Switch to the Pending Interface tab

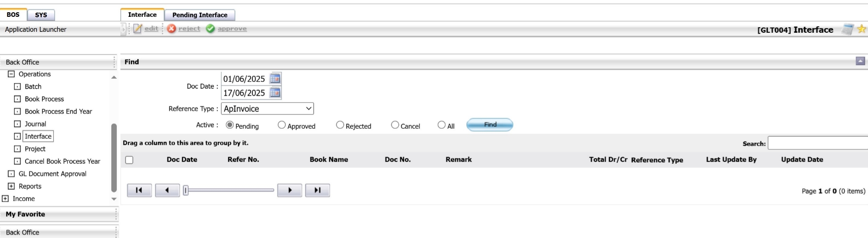coord(200,15)
